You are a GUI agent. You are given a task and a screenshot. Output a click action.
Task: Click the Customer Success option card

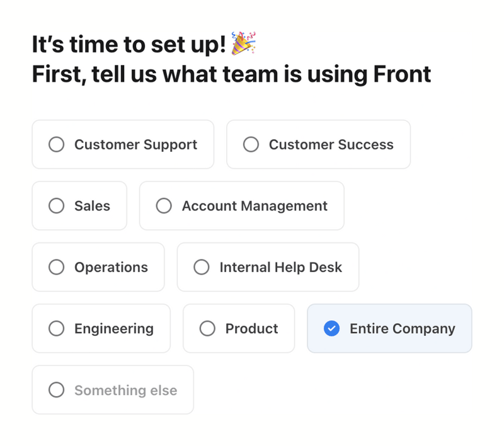click(318, 144)
